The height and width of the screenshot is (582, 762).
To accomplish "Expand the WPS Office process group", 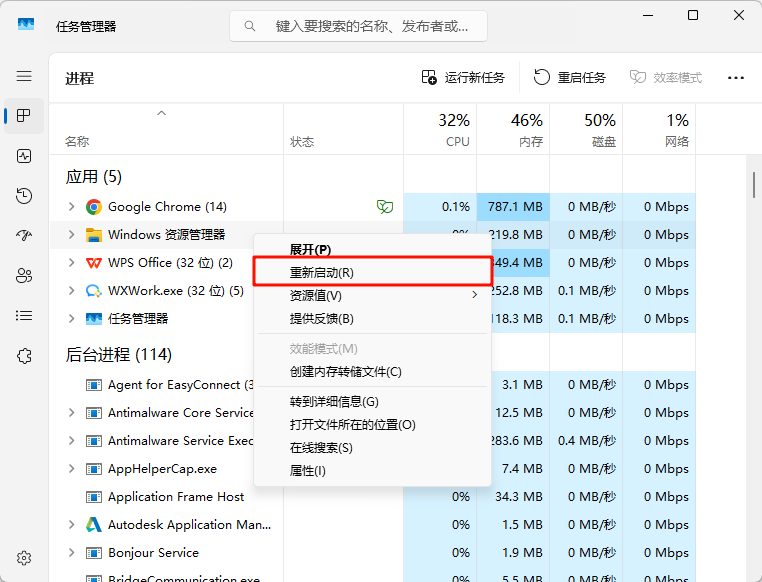I will 71,263.
